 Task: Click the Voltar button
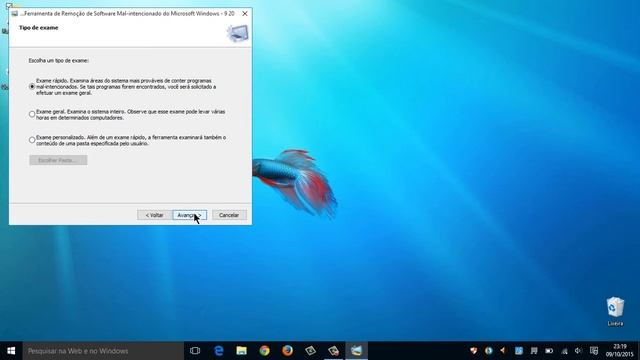pyautogui.click(x=154, y=215)
